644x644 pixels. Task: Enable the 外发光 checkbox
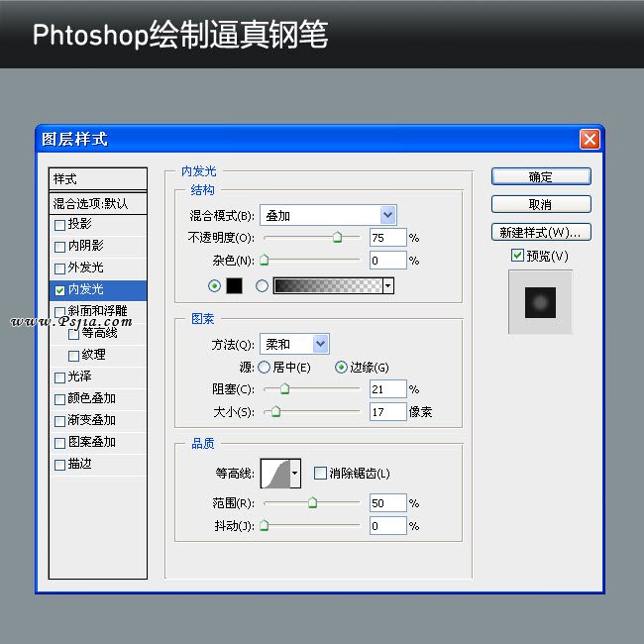click(60, 268)
